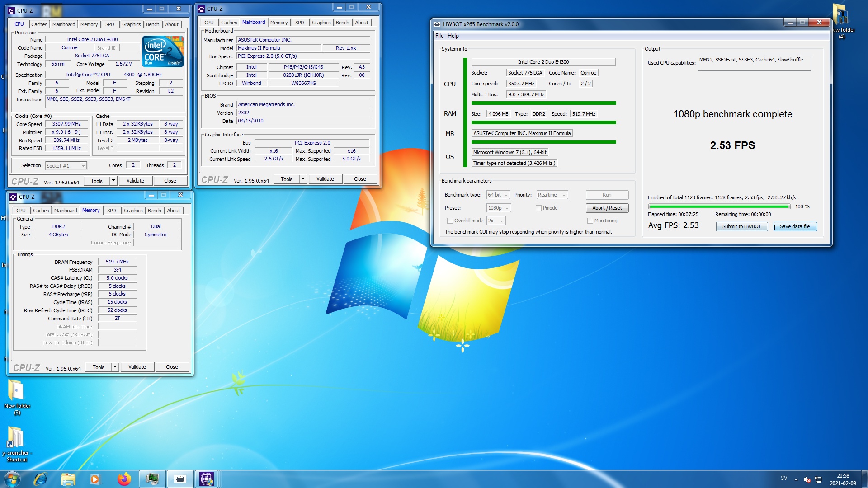Switch to HWBOT x265 taskbar icon

pyautogui.click(x=180, y=479)
